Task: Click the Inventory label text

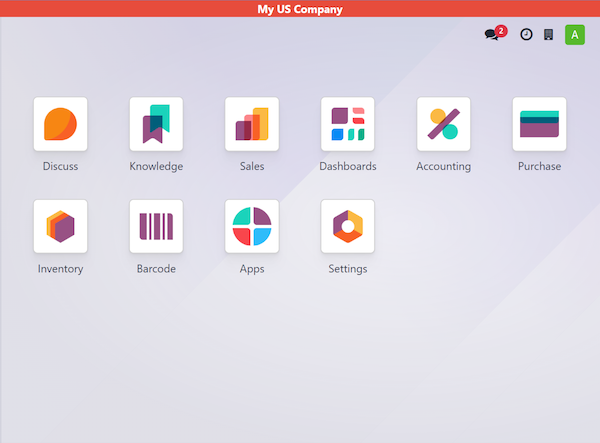Action: [60, 269]
